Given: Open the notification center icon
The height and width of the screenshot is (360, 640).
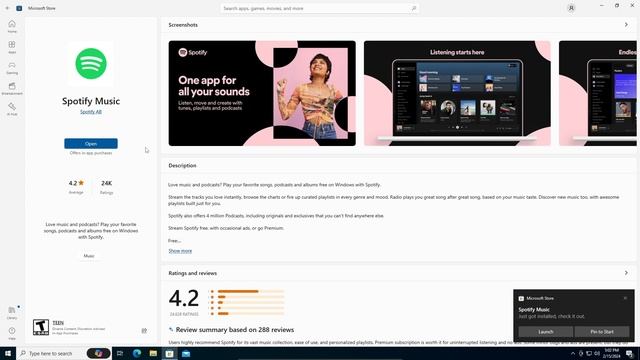Looking at the screenshot, I should [x=630, y=353].
